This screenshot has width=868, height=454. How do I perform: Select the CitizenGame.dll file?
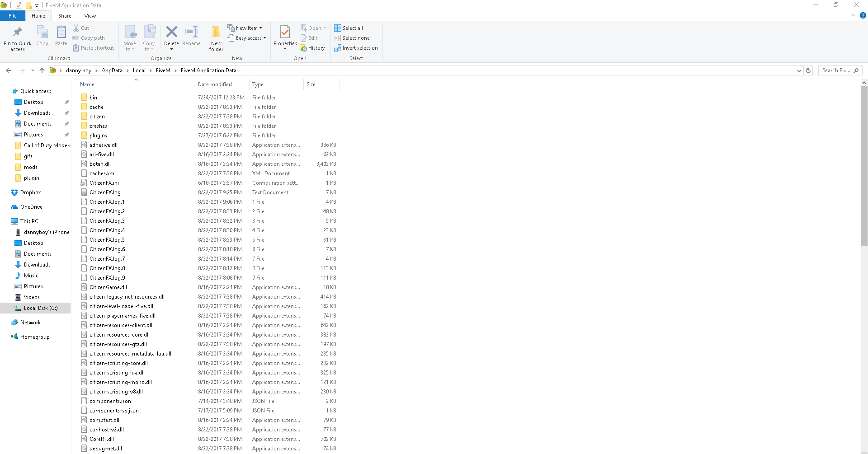(x=108, y=287)
